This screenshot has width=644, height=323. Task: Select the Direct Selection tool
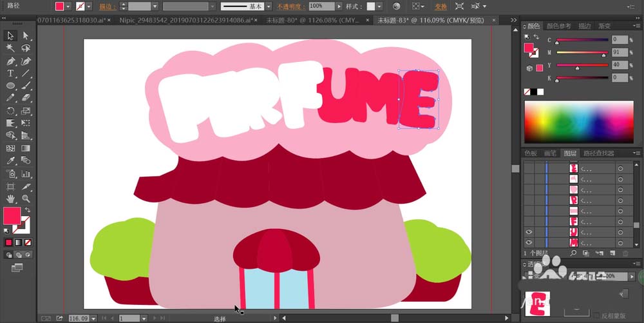tap(26, 35)
